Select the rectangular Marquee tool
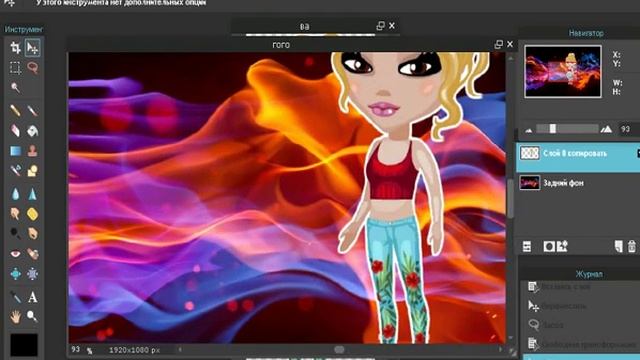This screenshot has width=640, height=360. [15, 67]
